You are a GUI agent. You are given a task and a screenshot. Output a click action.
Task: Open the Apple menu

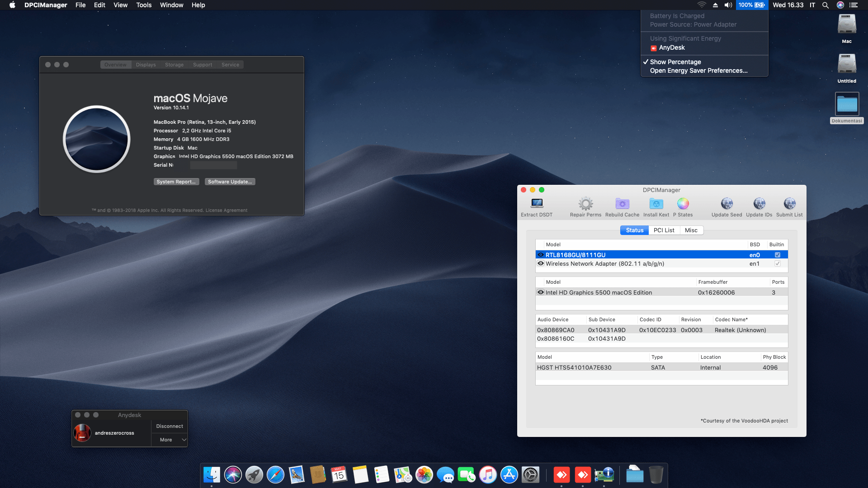tap(12, 5)
